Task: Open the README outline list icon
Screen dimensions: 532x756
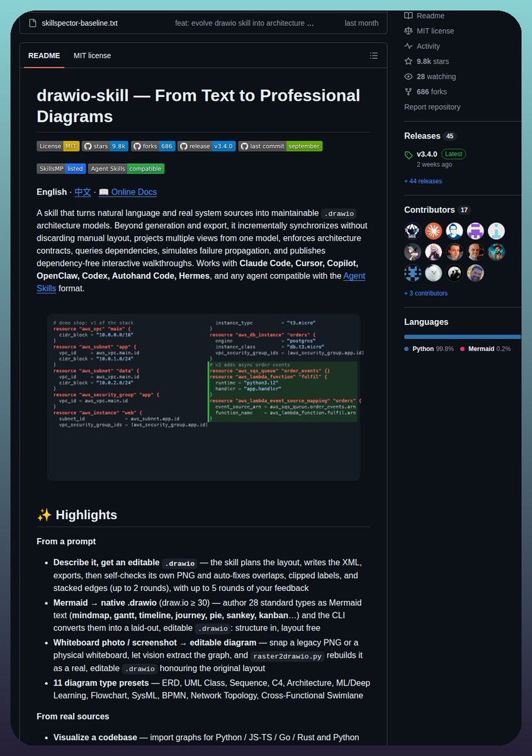Action: click(x=374, y=55)
